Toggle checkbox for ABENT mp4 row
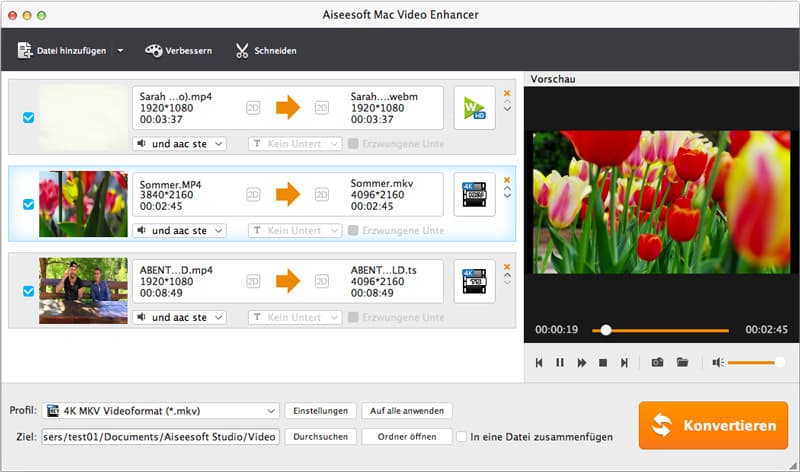This screenshot has height=472, width=800. (29, 291)
